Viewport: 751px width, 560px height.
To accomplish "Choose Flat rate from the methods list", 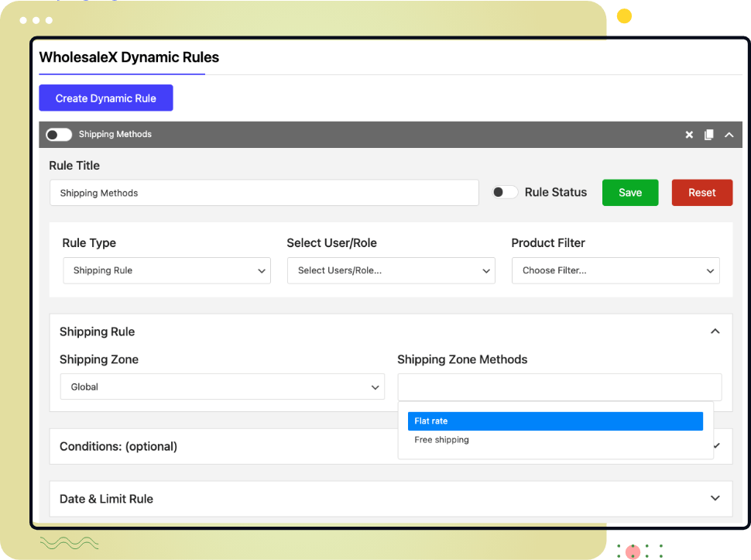I will 555,421.
